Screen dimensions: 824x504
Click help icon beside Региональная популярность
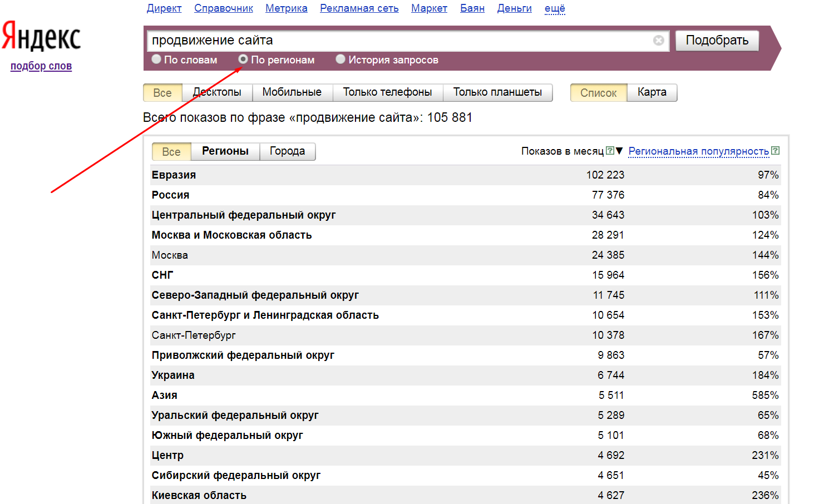pos(776,151)
